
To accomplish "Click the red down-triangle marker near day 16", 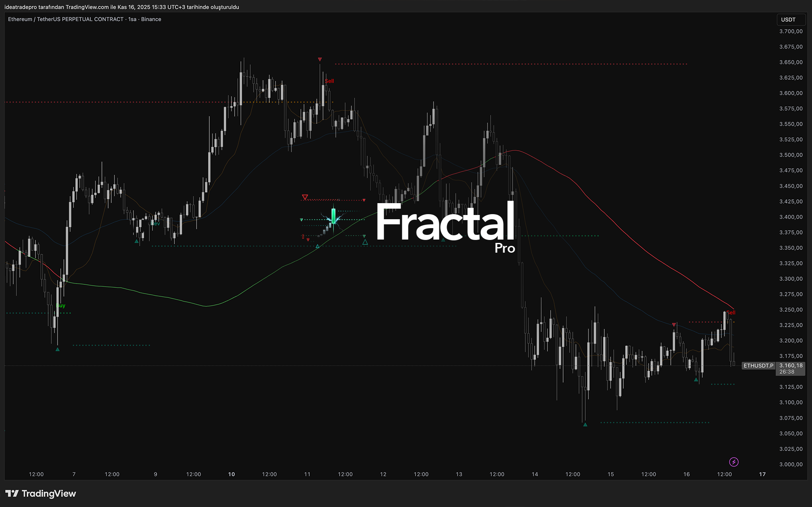I will point(674,325).
